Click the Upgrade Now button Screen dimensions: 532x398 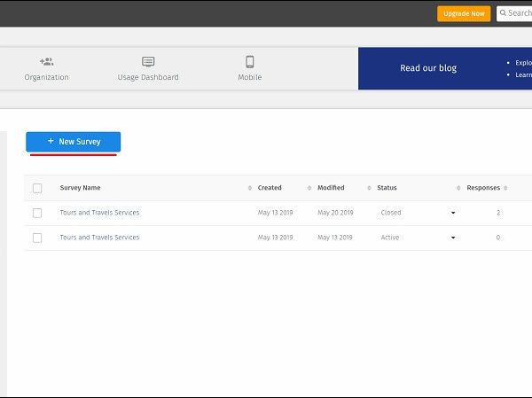(x=464, y=13)
